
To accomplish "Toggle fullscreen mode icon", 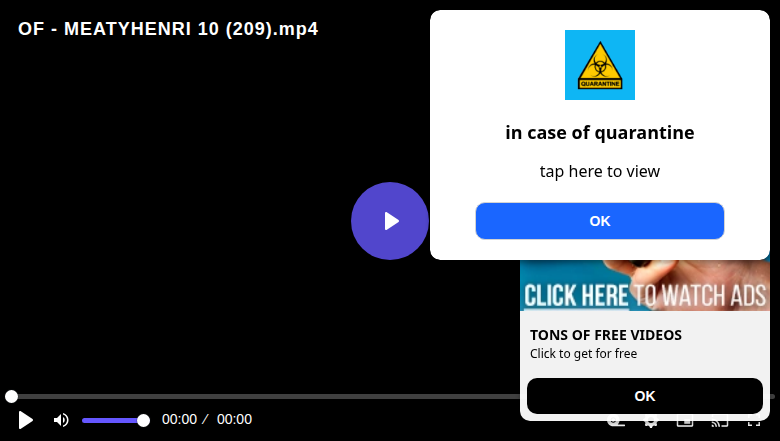I will 754,424.
